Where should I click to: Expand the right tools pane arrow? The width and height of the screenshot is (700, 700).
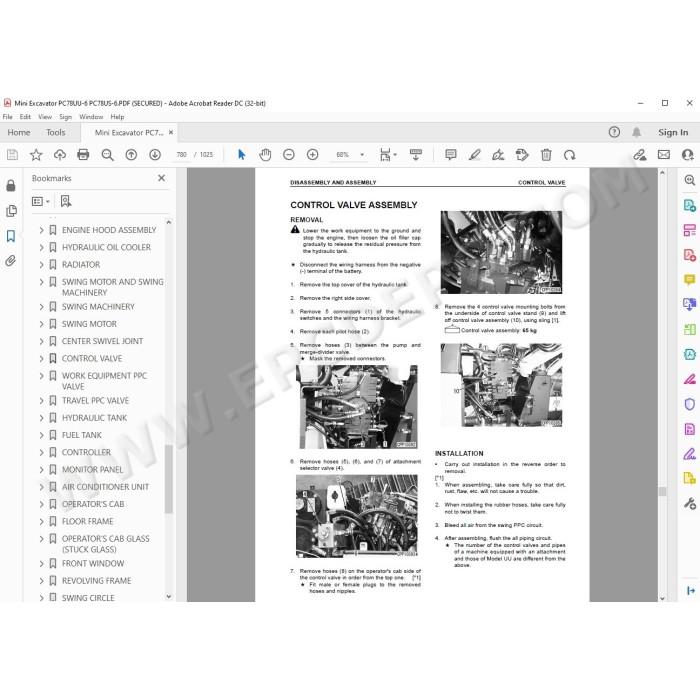(x=691, y=591)
